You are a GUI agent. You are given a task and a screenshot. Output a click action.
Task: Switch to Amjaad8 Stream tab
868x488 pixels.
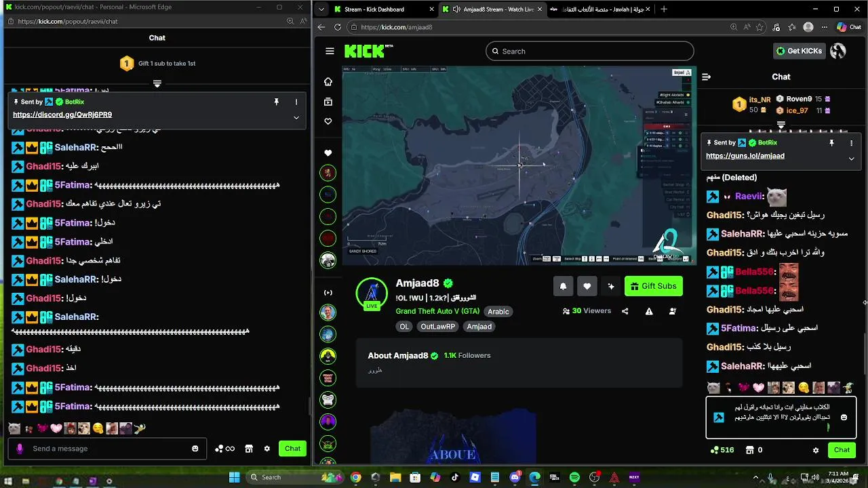pyautogui.click(x=492, y=9)
